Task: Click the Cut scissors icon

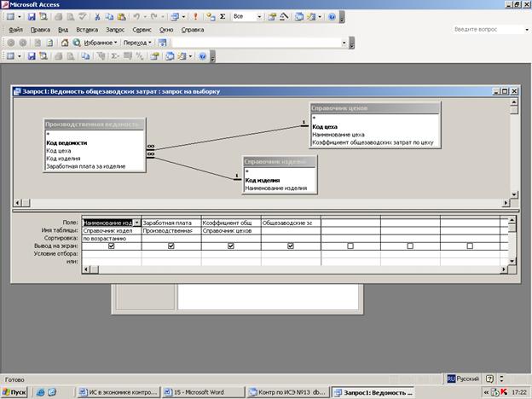Action: pyautogui.click(x=97, y=16)
